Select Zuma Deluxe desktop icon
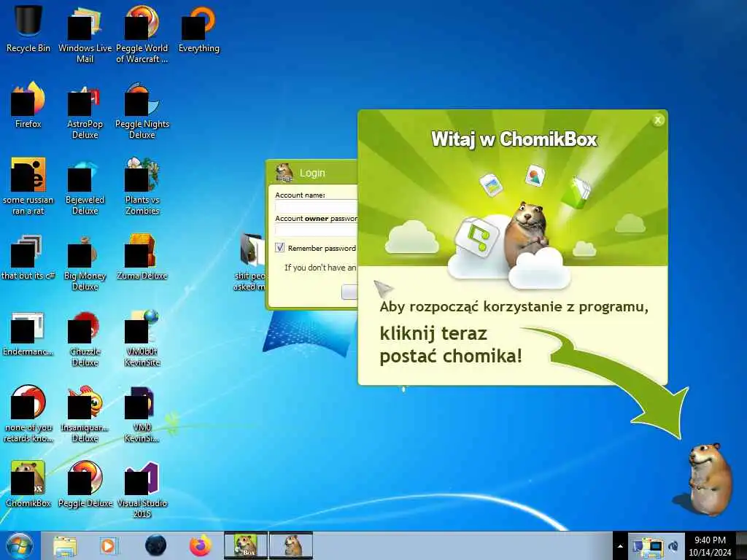The width and height of the screenshot is (747, 560). (x=142, y=257)
